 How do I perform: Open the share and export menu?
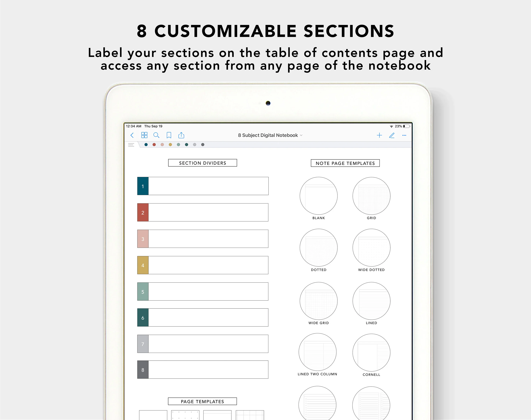[x=181, y=135]
